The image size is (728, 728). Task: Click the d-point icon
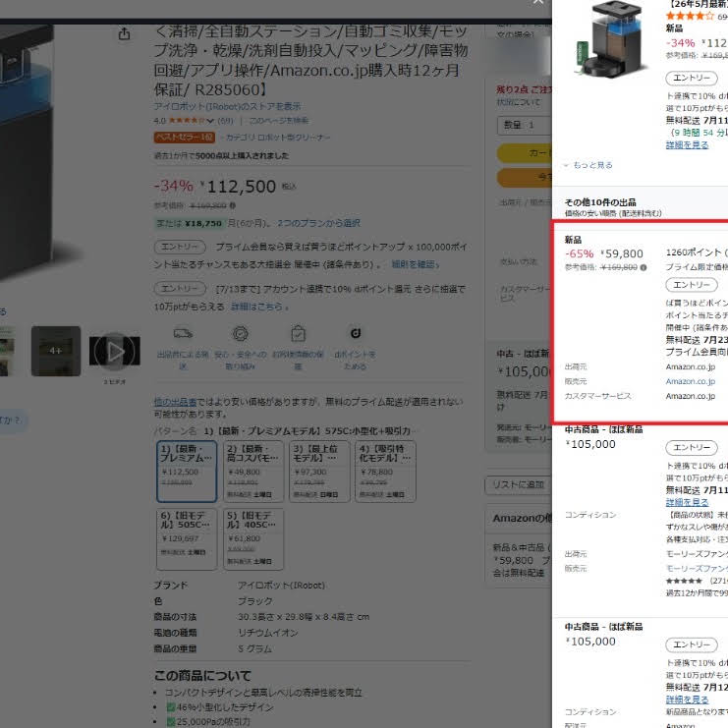356,333
